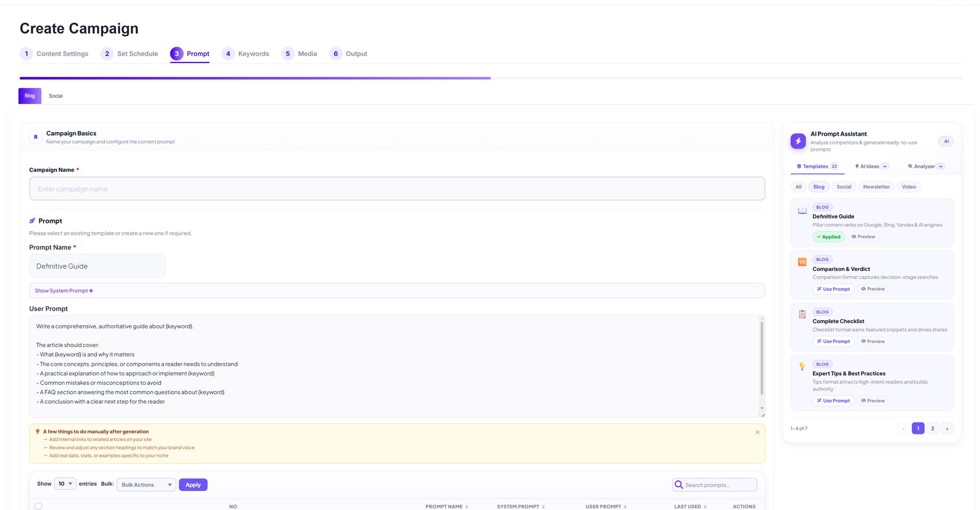Use Prompt for Complete Checklist

point(834,342)
